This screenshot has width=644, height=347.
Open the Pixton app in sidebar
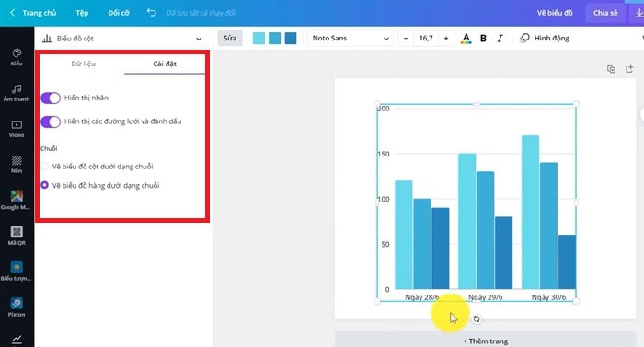[17, 307]
